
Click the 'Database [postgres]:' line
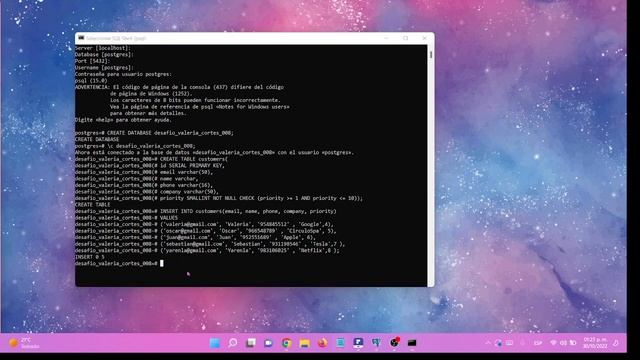click(104, 54)
